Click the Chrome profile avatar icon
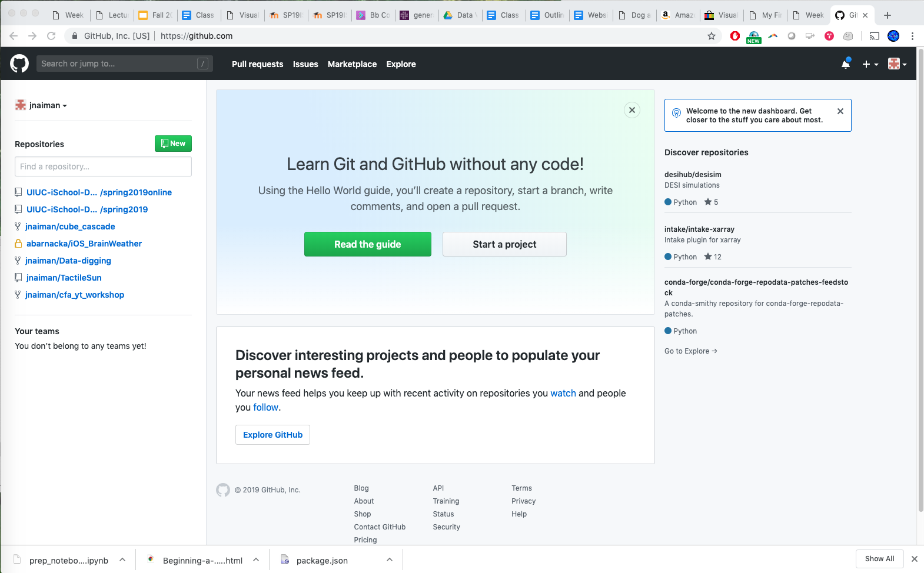 893,36
